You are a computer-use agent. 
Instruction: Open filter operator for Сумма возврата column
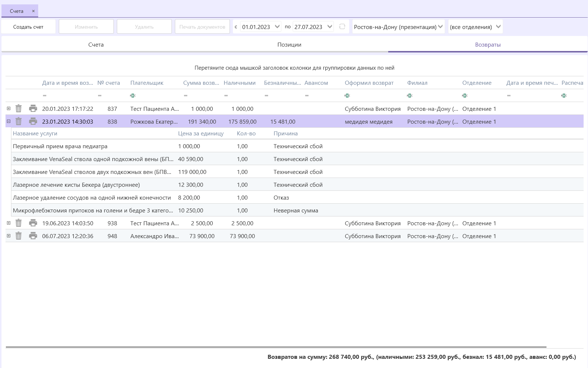coord(185,95)
